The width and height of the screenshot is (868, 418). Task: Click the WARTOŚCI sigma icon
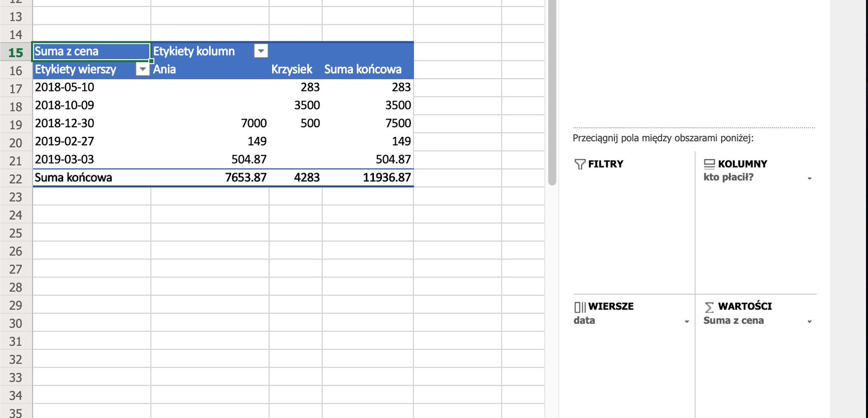[709, 307]
